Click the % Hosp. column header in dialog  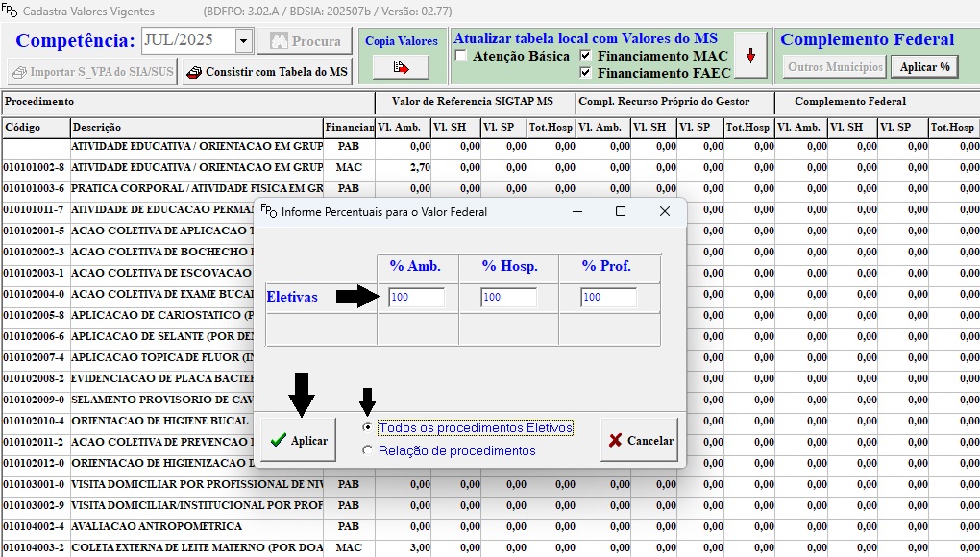(x=509, y=266)
